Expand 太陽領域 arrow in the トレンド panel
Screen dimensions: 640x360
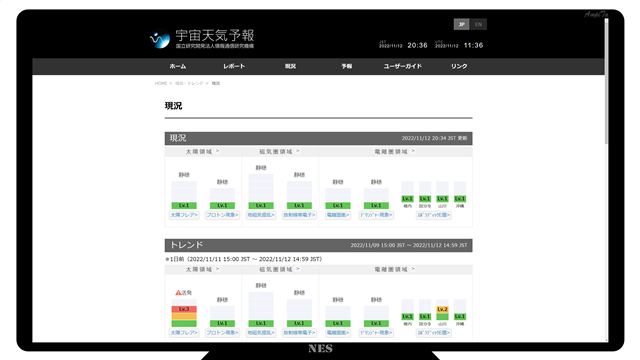coord(218,269)
